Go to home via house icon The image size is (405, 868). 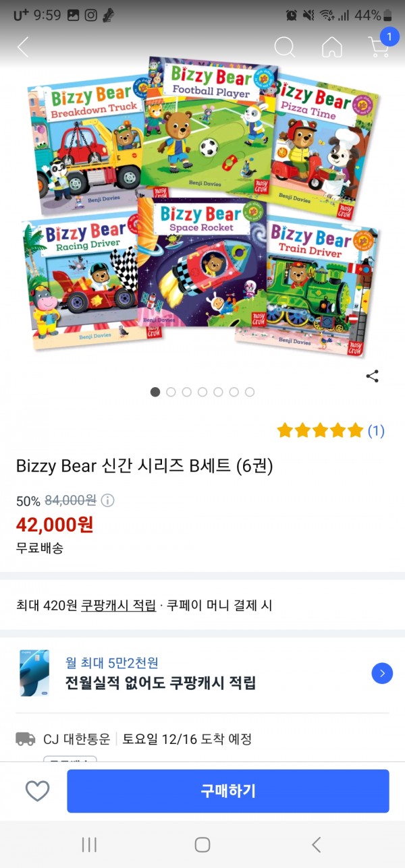click(331, 47)
